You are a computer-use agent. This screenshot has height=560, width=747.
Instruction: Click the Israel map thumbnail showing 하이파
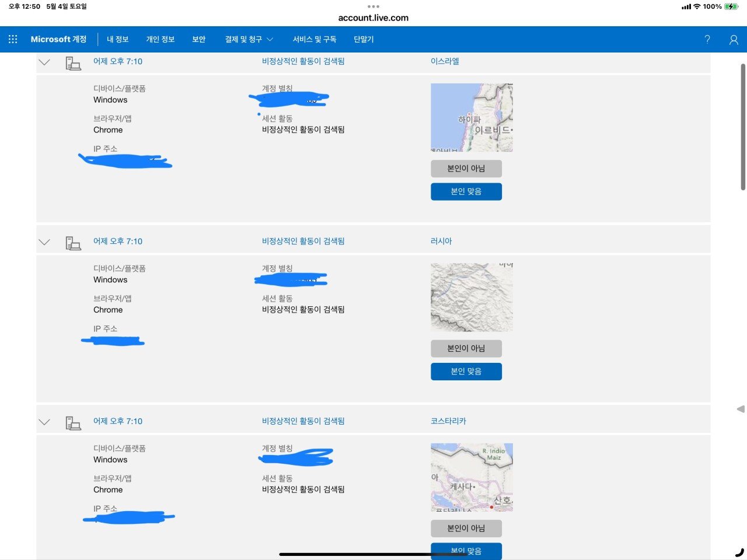[472, 117]
